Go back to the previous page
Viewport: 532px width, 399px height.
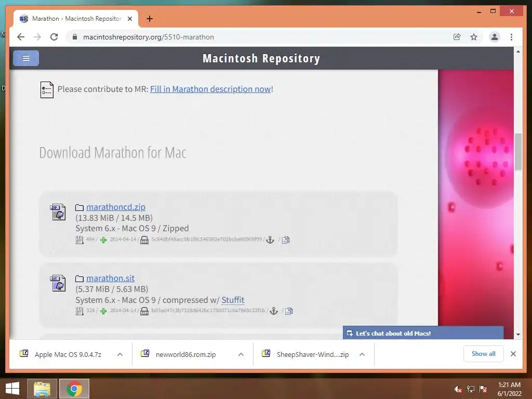click(x=21, y=37)
